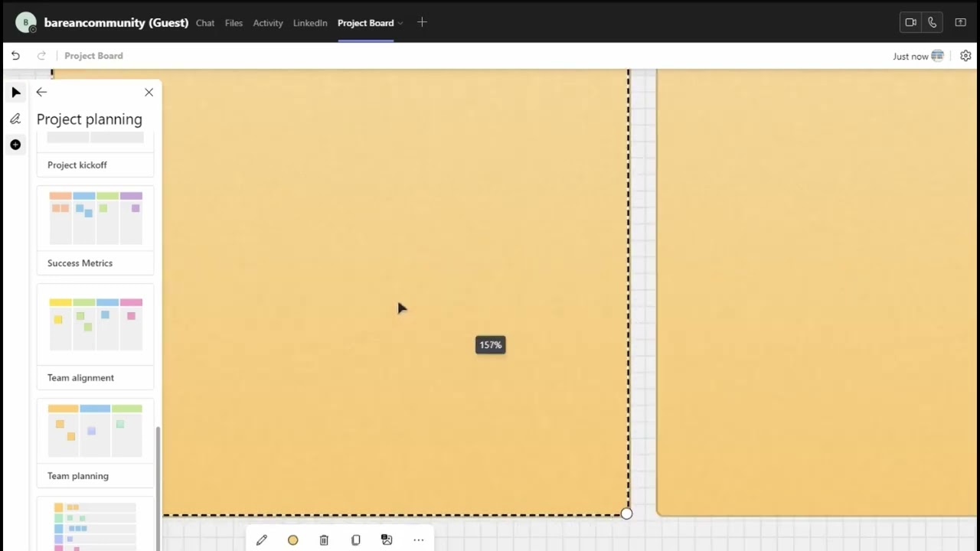Click the bareancommunity (Guest) name

pyautogui.click(x=116, y=23)
